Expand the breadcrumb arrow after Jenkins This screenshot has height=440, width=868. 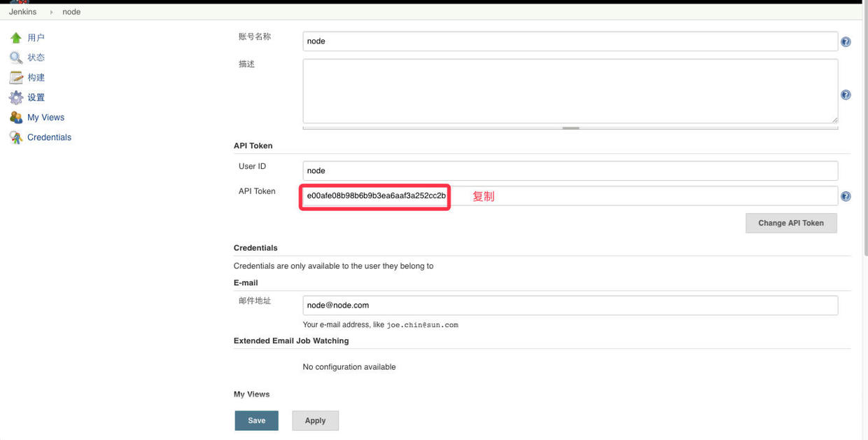tap(51, 12)
